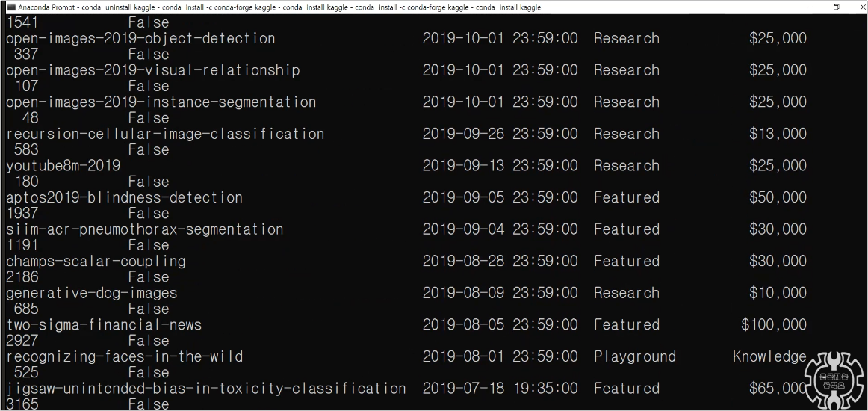Click the $50,000 reward value
The image size is (868, 411).
pos(778,198)
